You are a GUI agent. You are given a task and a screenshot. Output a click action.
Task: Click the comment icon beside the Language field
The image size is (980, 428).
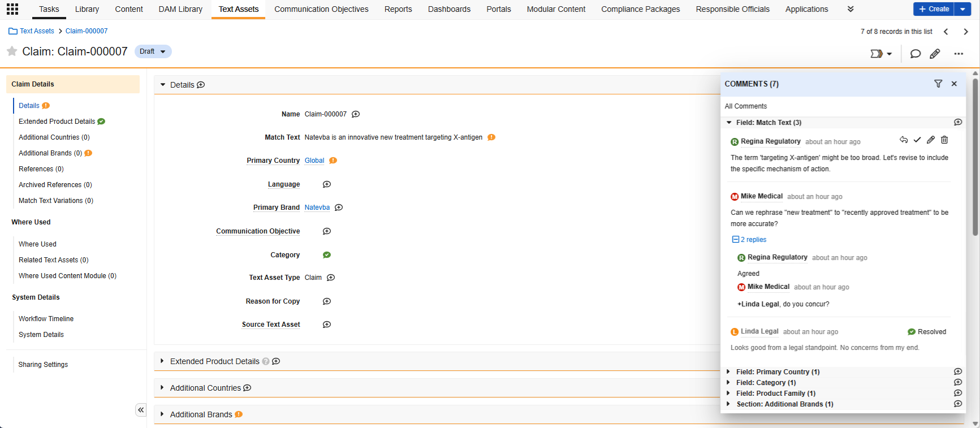327,184
